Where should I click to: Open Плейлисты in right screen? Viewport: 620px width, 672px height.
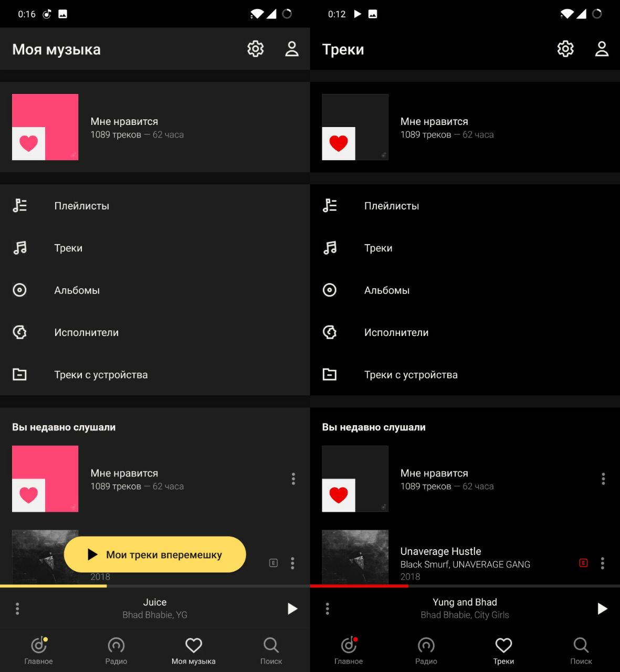click(x=465, y=206)
